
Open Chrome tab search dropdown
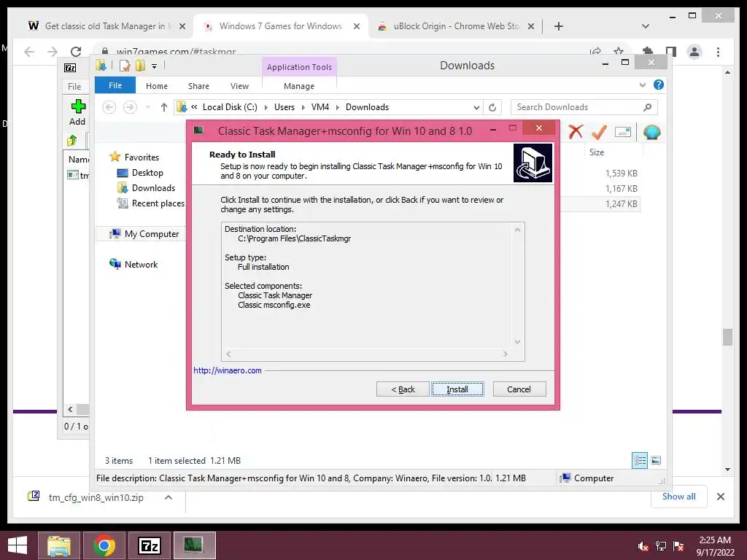[646, 26]
